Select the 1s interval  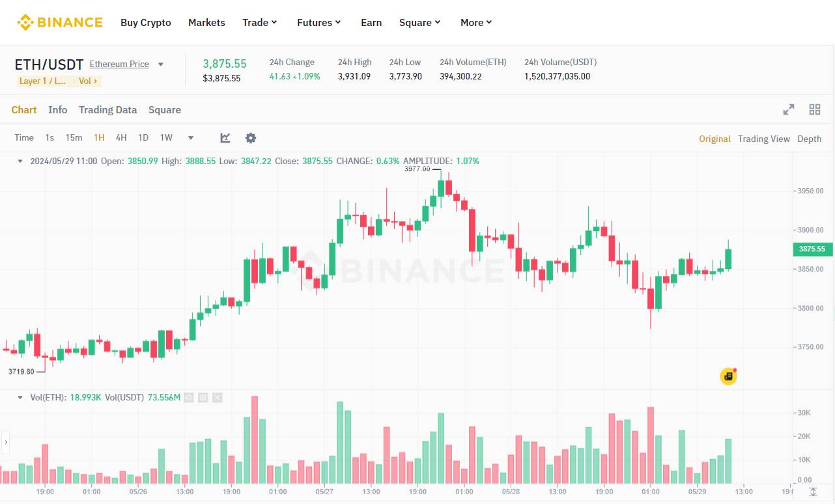click(50, 137)
